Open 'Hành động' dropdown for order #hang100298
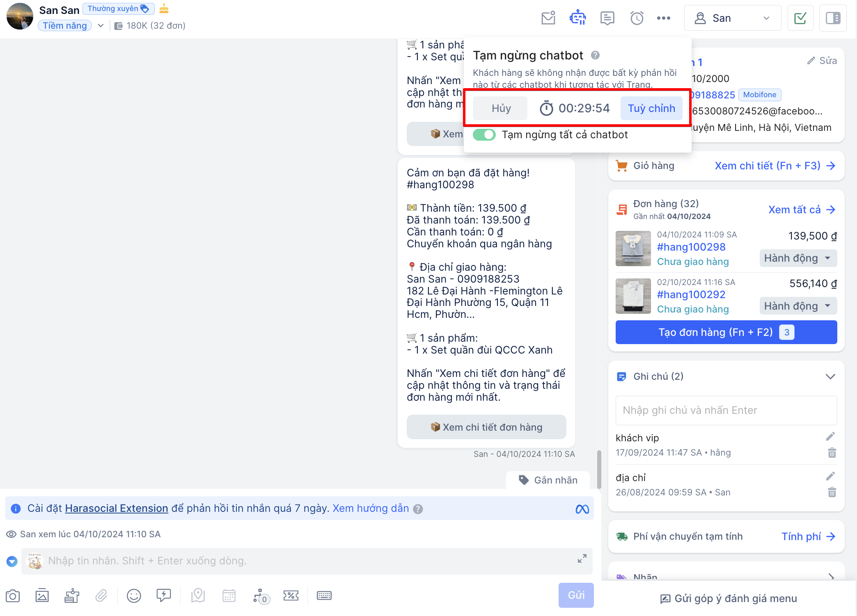The image size is (857, 616). (798, 258)
